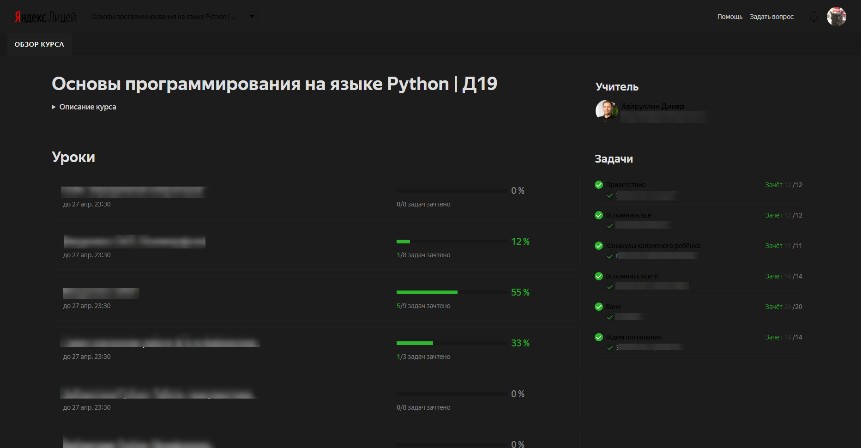The image size is (868, 448).
Task: Click the 55% lesson progress bar
Action: [451, 292]
